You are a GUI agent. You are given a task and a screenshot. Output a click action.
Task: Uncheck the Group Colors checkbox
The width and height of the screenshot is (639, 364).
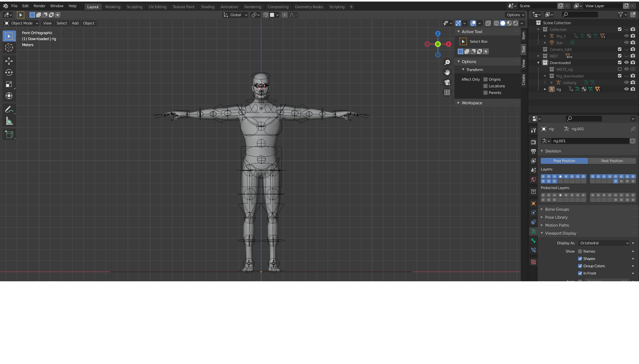tap(580, 266)
